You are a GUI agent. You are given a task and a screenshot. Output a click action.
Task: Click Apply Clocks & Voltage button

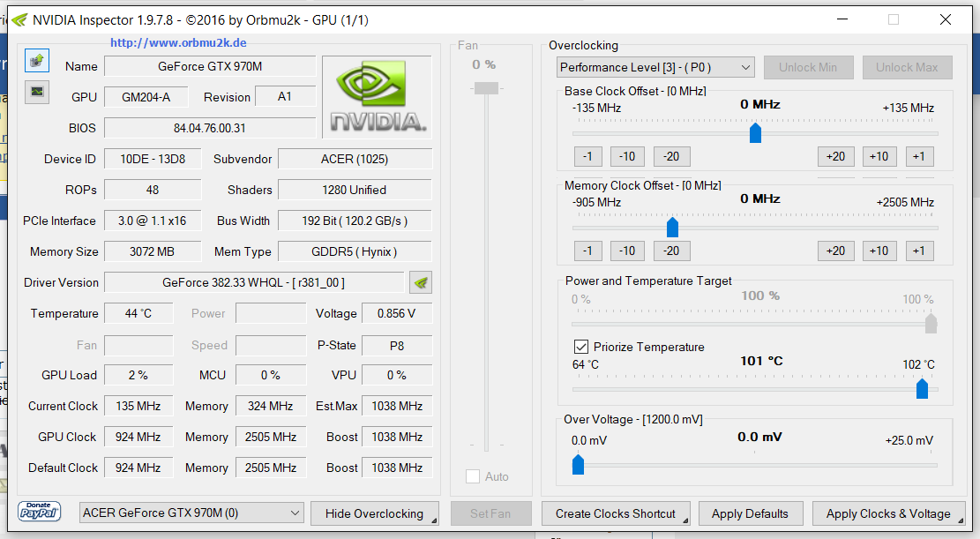[x=888, y=513]
